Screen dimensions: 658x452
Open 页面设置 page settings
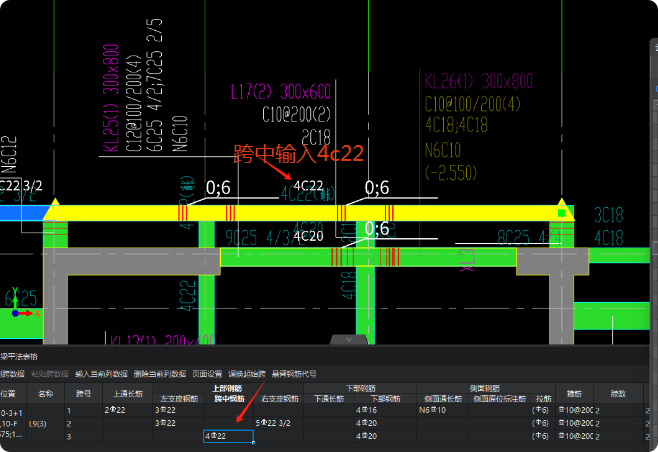[x=207, y=374]
